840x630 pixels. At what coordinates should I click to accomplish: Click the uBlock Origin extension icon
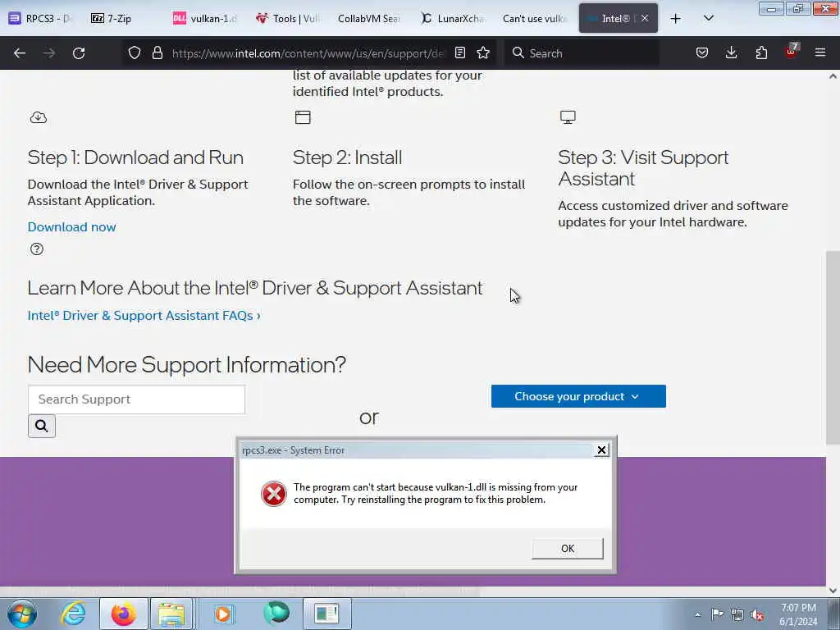(x=792, y=52)
